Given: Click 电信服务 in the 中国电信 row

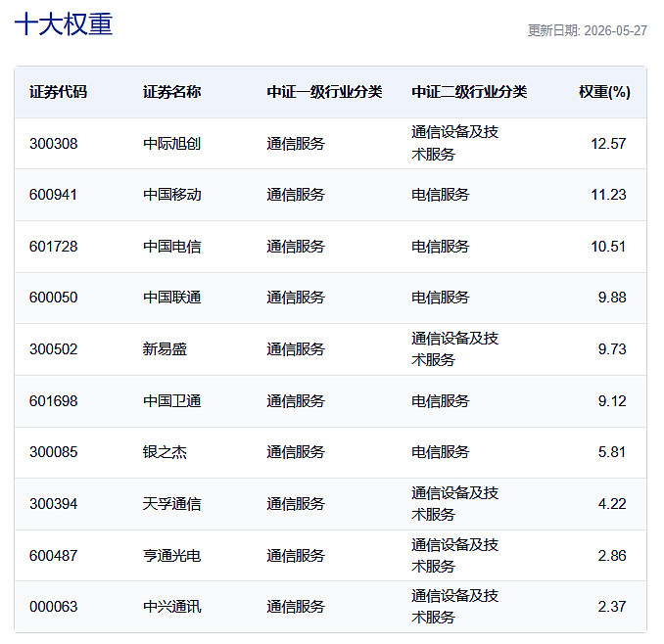Looking at the screenshot, I should [x=441, y=247].
